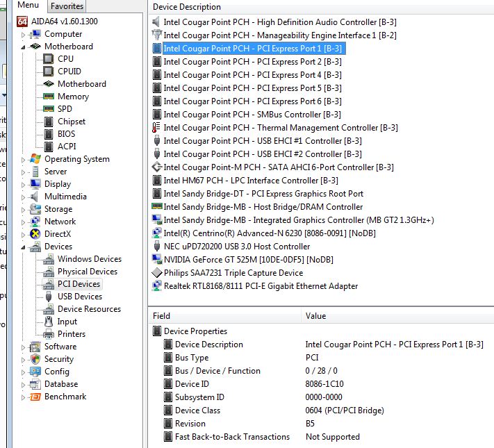Image resolution: width=494 pixels, height=448 pixels.
Task: Select NVIDIA GeForce GT 525M row
Action: 248,260
